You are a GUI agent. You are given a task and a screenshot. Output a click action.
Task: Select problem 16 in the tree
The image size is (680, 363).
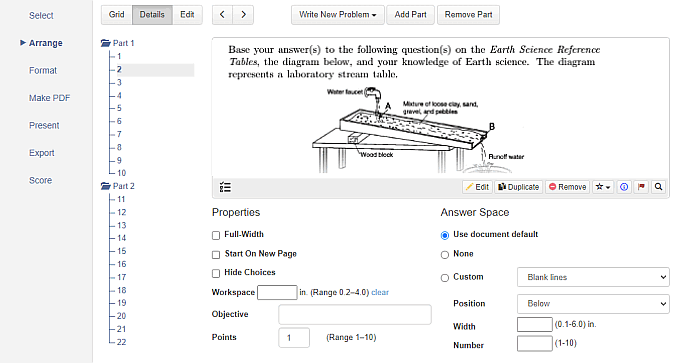point(121,264)
